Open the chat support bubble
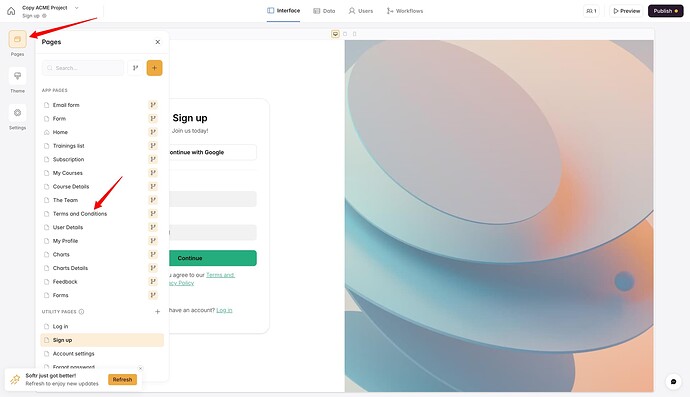This screenshot has height=397, width=690. (673, 382)
